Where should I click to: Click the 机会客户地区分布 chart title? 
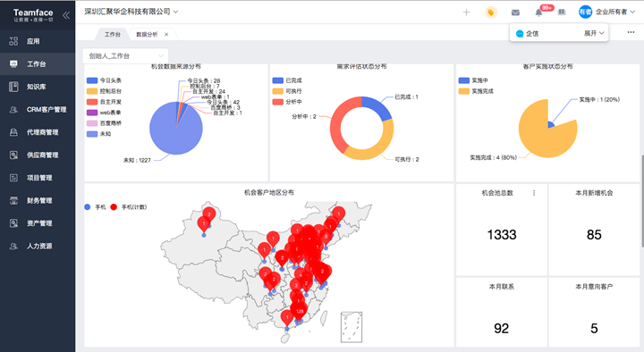tap(269, 192)
